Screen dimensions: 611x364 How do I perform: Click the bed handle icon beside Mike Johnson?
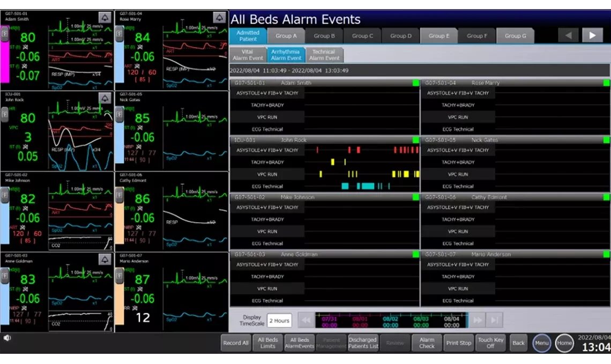click(x=4, y=196)
